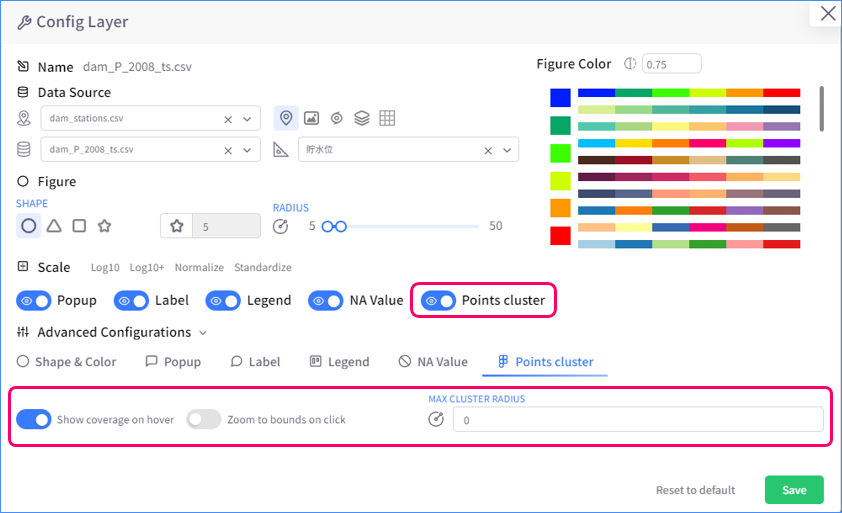The image size is (842, 513).
Task: Click the ruler triangle variable icon
Action: (281, 149)
